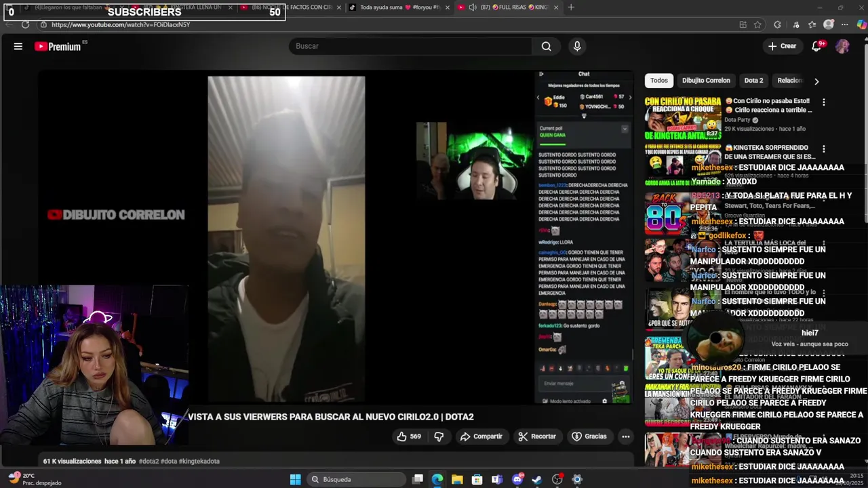Screen dimensions: 868x488
Task: Select the Dibujito Correlon filter chip
Action: 706,80
